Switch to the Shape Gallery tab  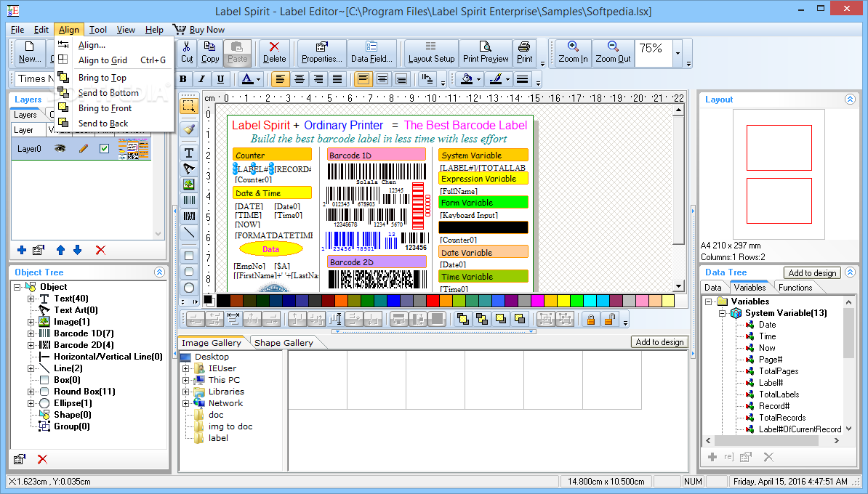point(284,343)
